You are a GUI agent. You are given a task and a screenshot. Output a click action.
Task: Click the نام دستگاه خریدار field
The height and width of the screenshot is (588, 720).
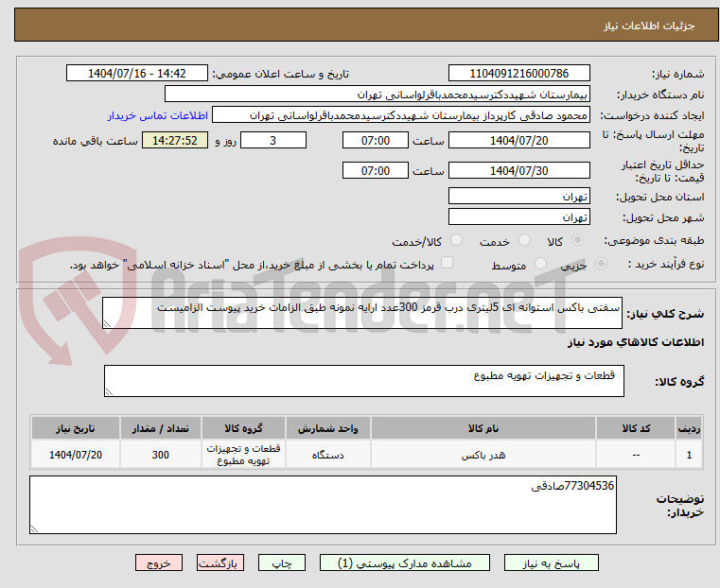377,95
